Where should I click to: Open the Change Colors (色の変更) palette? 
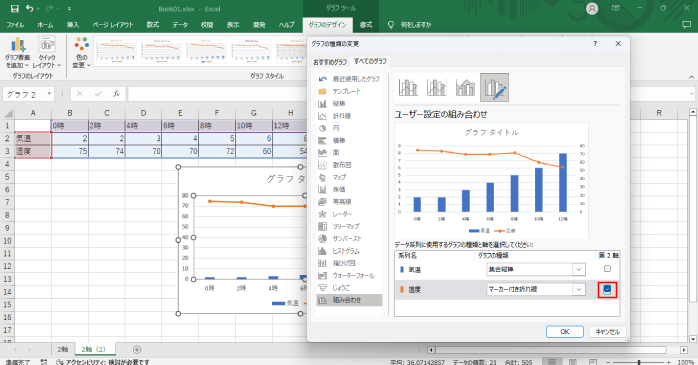coord(81,53)
